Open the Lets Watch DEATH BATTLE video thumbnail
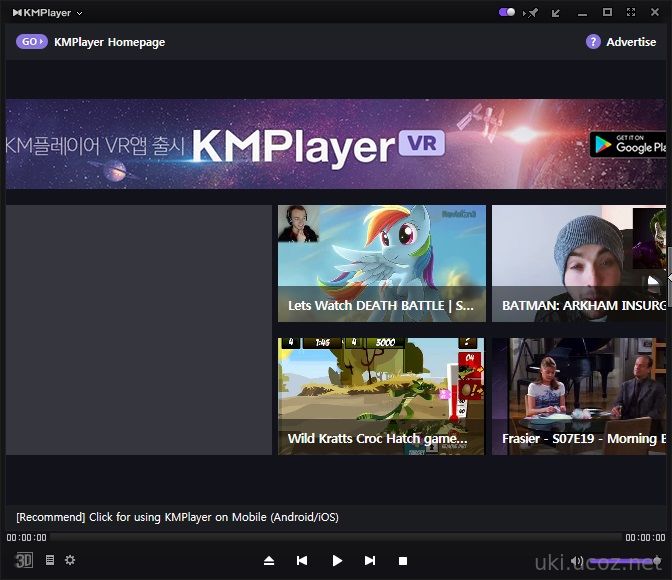672x580 pixels. click(x=381, y=263)
